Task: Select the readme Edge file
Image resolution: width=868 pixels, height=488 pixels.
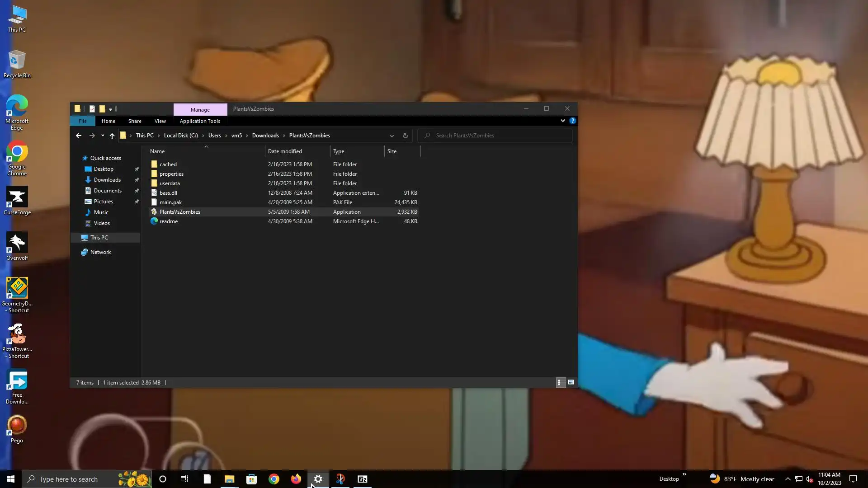Action: [169, 221]
